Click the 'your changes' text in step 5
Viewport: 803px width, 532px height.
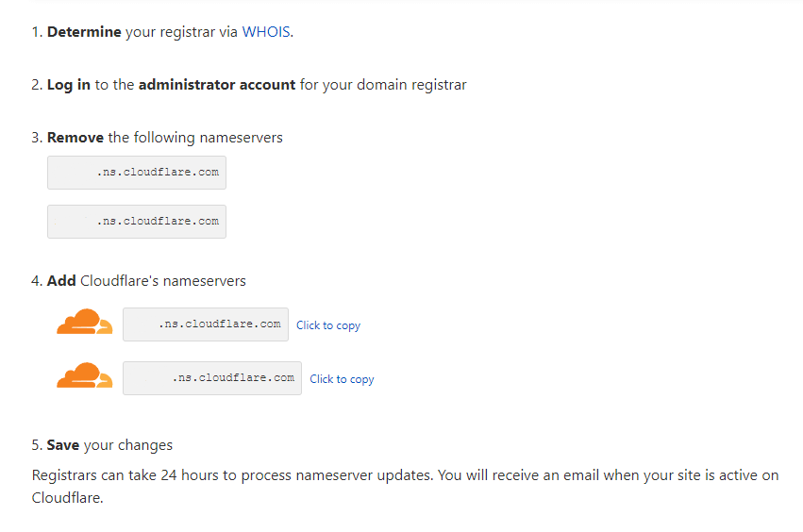(x=128, y=445)
